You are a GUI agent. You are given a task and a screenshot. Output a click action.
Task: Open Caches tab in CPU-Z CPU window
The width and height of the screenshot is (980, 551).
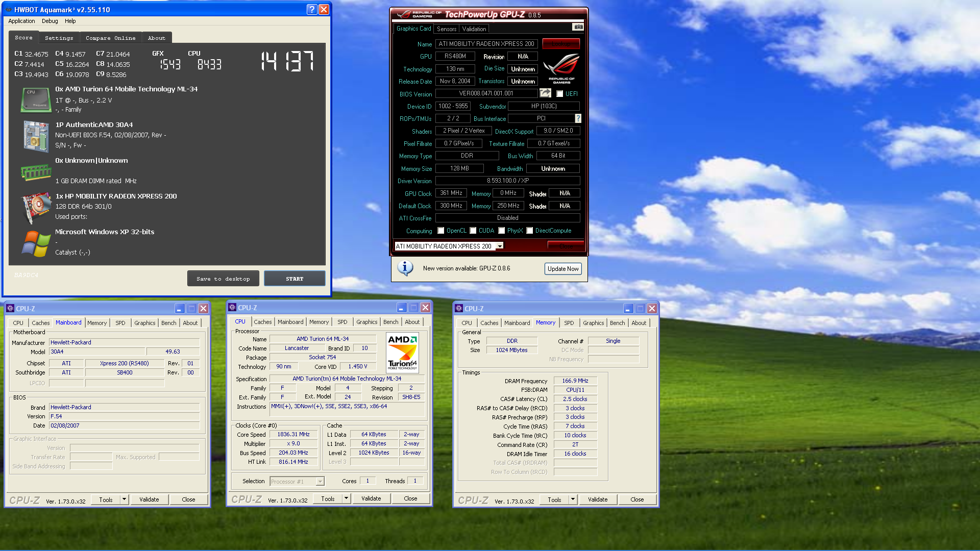263,322
